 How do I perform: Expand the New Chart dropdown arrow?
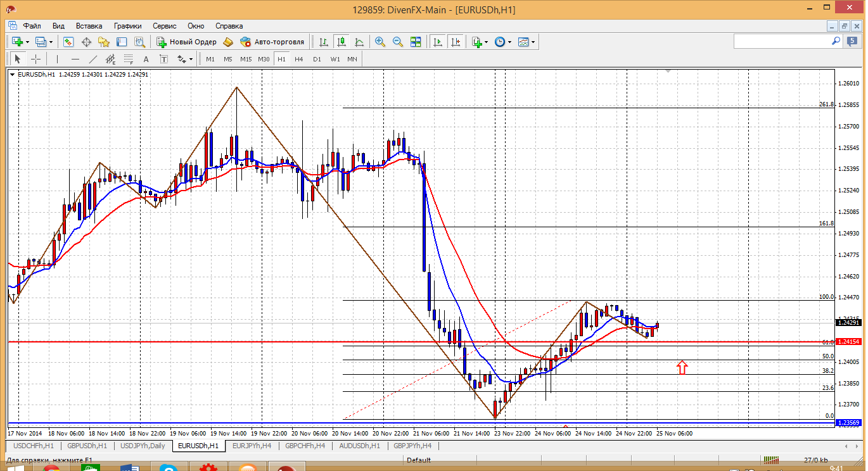26,42
